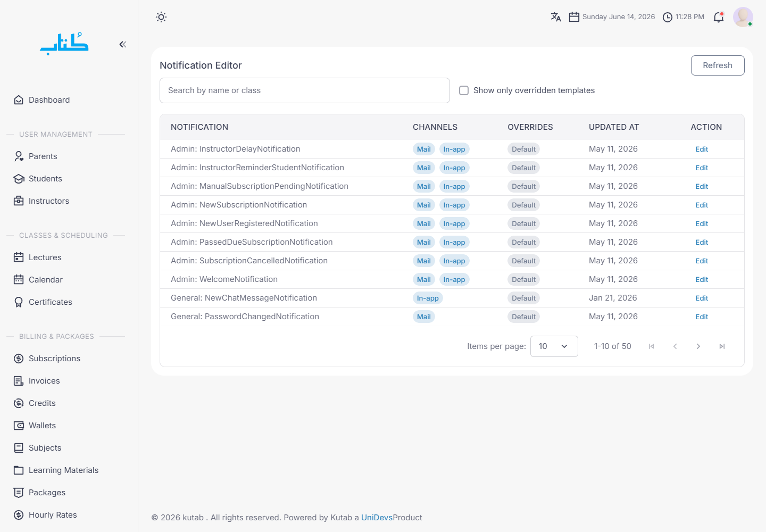Click the Lectures calendar icon
Image resolution: width=766 pixels, height=532 pixels.
(19, 257)
